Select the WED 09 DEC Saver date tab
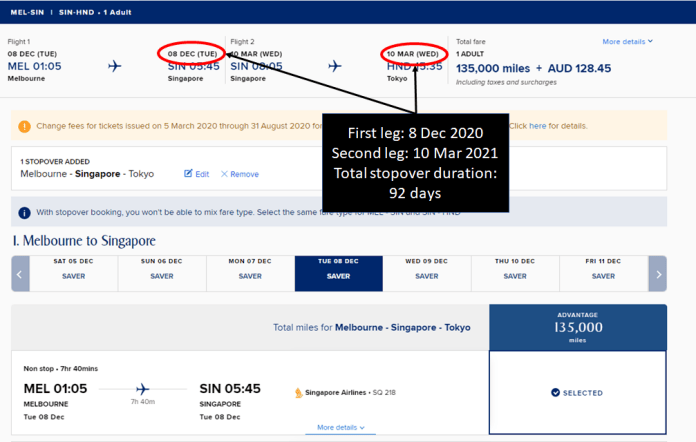Screen dimensions: 696x442 pos(427,273)
